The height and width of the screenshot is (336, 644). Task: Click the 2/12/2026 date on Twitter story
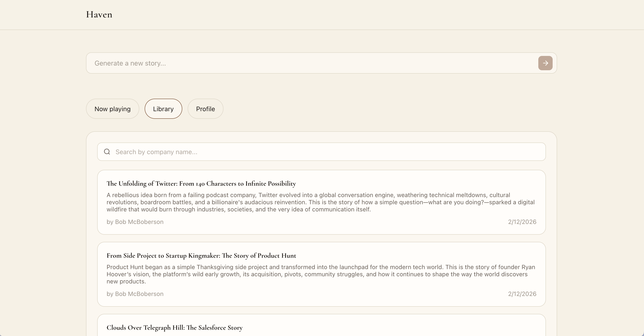click(x=522, y=222)
